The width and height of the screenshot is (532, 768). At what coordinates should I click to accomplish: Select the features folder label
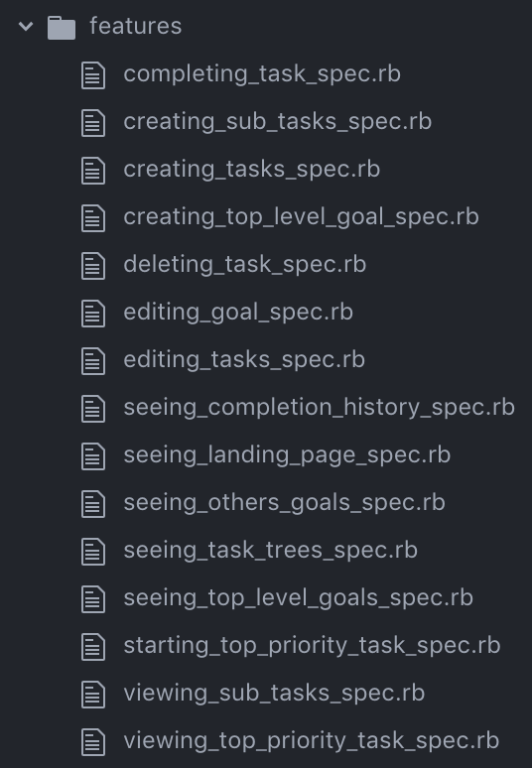click(x=136, y=26)
